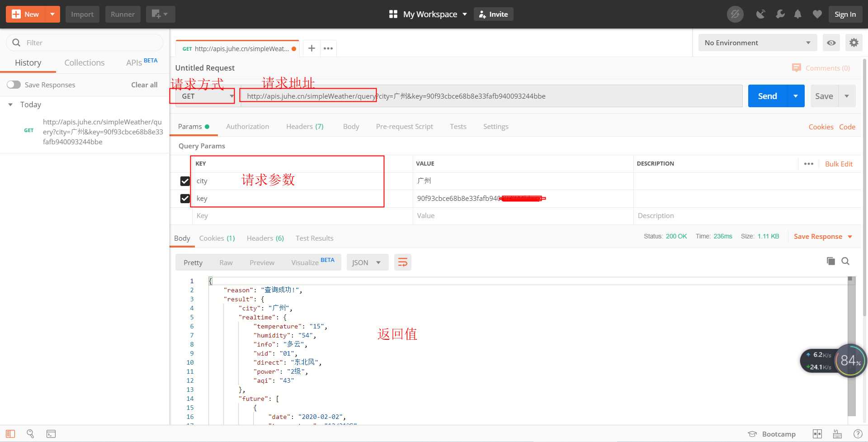Toggle the Save Responses switch
This screenshot has width=868, height=442.
pyautogui.click(x=14, y=85)
